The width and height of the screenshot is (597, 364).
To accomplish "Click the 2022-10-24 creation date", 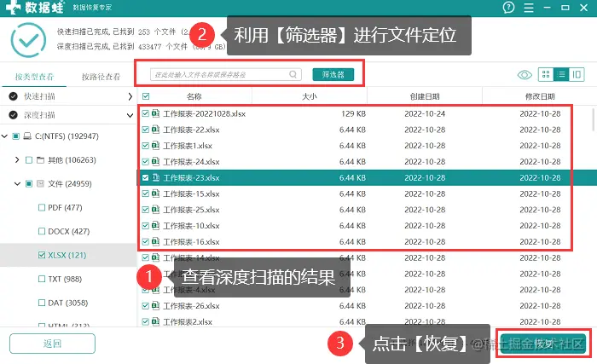I will pos(425,113).
